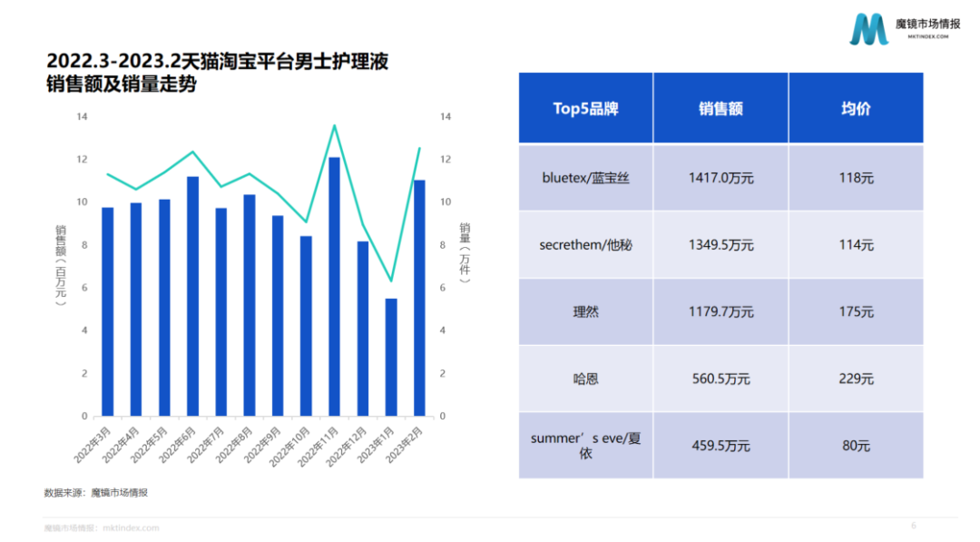Click the page number 6
Image resolution: width=980 pixels, height=542 pixels.
[914, 526]
